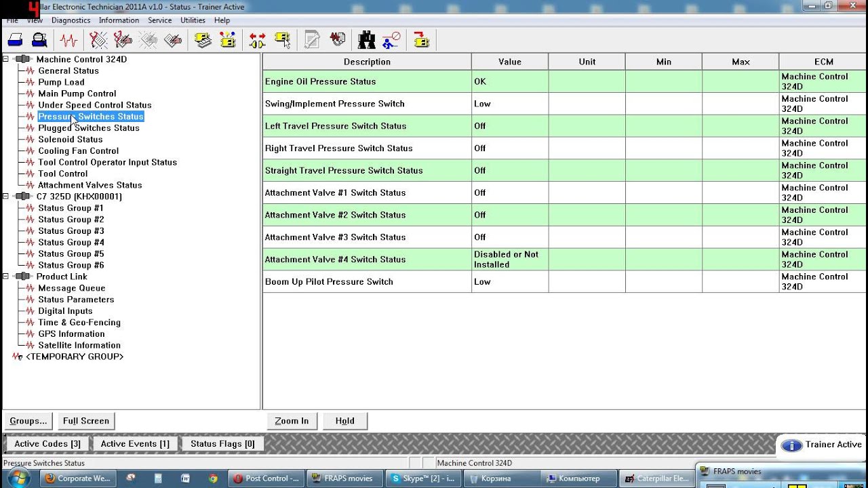Open Active Codes [3]
The image size is (868, 488).
tap(47, 444)
